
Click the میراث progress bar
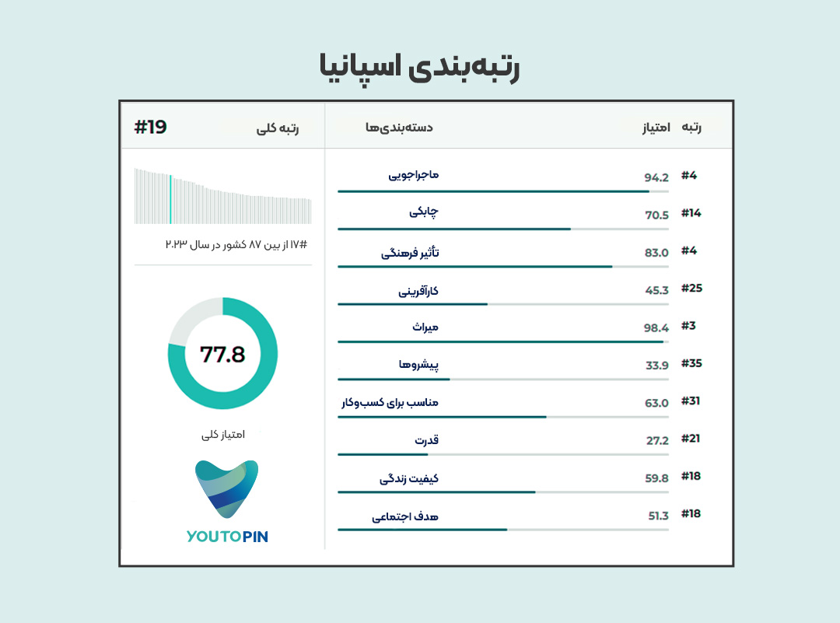click(503, 341)
